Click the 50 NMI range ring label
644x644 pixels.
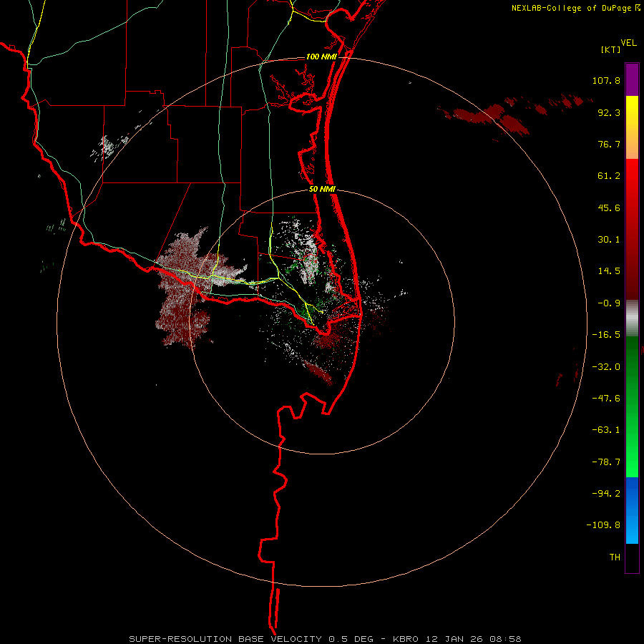coord(322,190)
